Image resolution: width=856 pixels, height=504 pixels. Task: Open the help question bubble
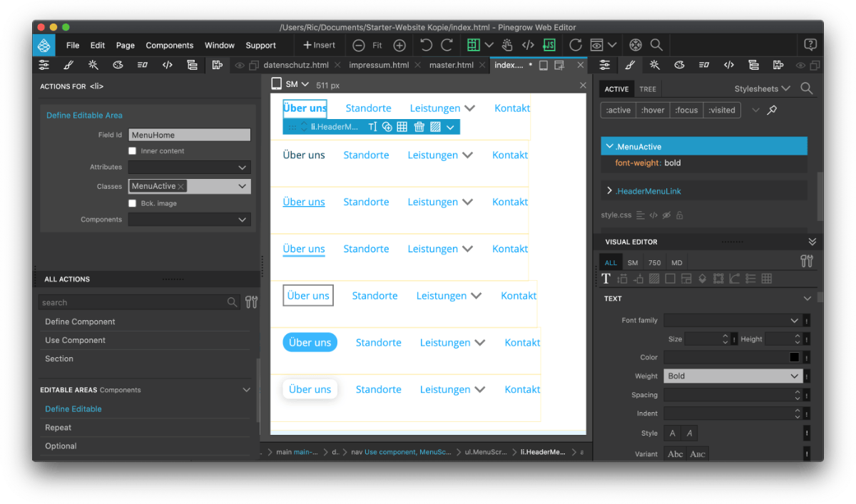(x=810, y=44)
